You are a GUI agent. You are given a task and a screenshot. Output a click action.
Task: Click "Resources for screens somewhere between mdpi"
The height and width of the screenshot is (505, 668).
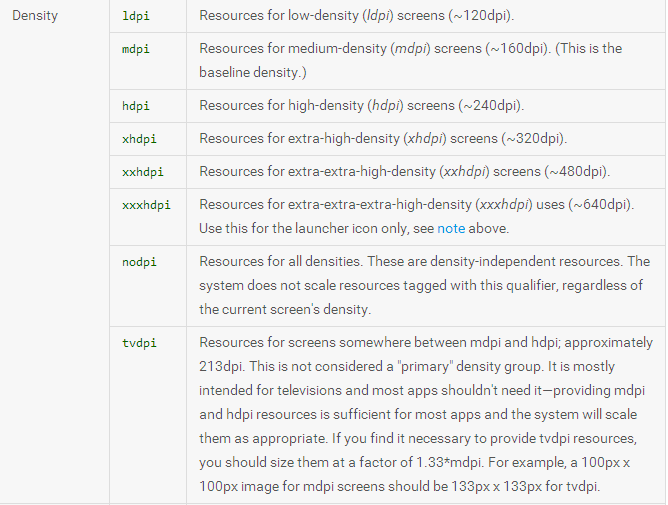(350, 343)
